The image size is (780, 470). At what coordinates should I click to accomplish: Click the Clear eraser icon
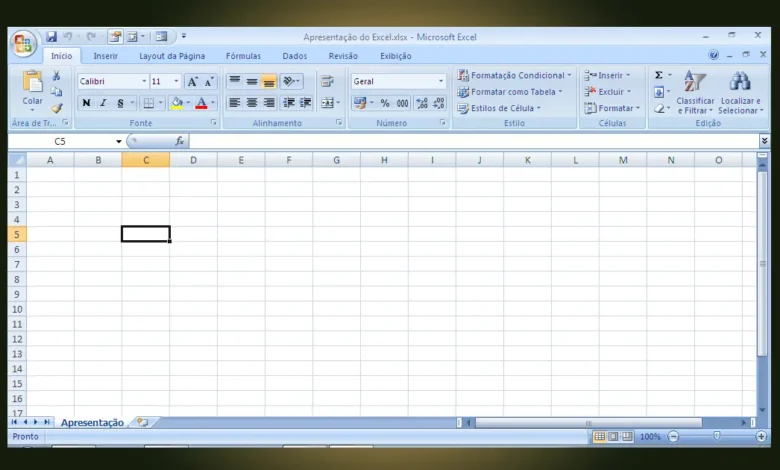[x=659, y=108]
